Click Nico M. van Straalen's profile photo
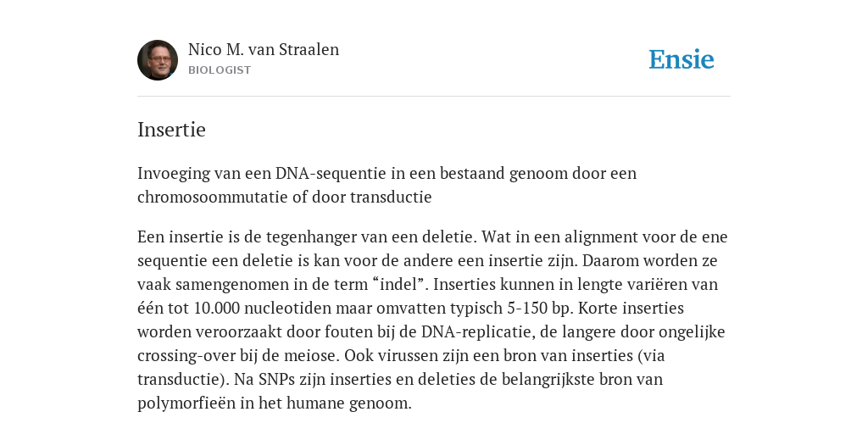The width and height of the screenshot is (868, 434). pos(158,60)
